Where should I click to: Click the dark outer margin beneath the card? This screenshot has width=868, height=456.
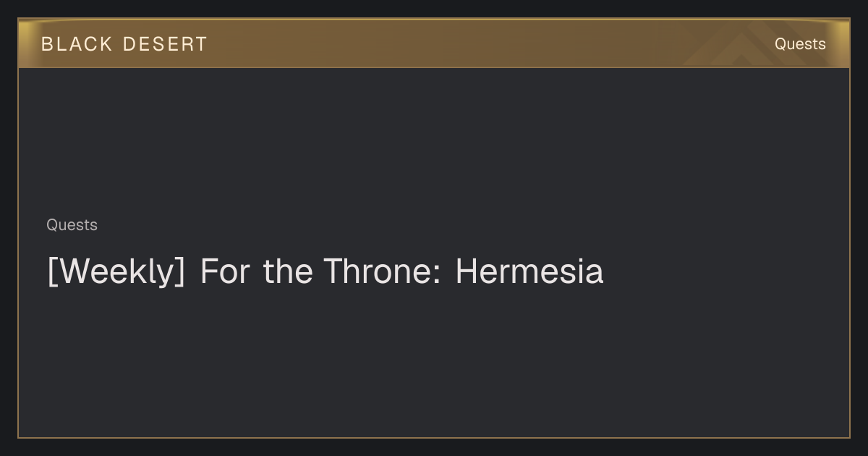click(434, 447)
